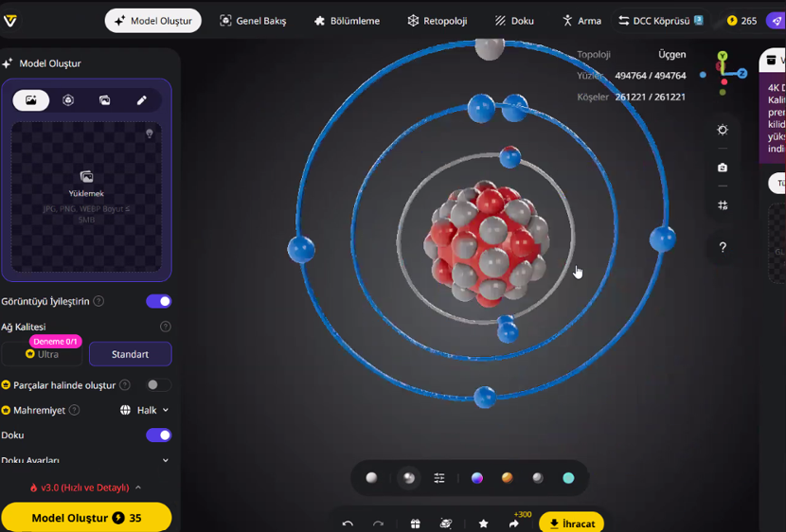Viewport: 786px width, 532px height.
Task: Select the pencil text-prompt input mode
Action: (141, 100)
